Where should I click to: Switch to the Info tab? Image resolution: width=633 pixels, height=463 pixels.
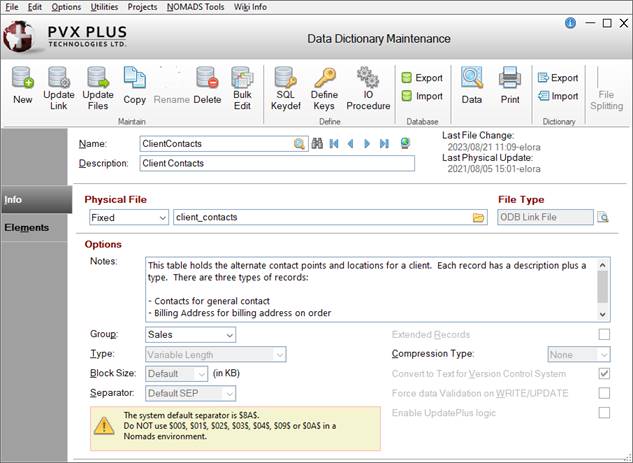coord(36,199)
